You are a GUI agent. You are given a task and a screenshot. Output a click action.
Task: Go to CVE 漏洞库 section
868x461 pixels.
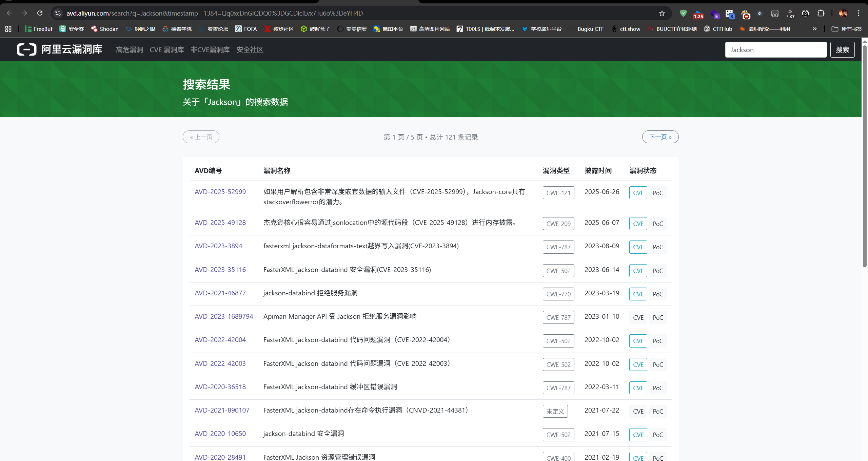[166, 50]
